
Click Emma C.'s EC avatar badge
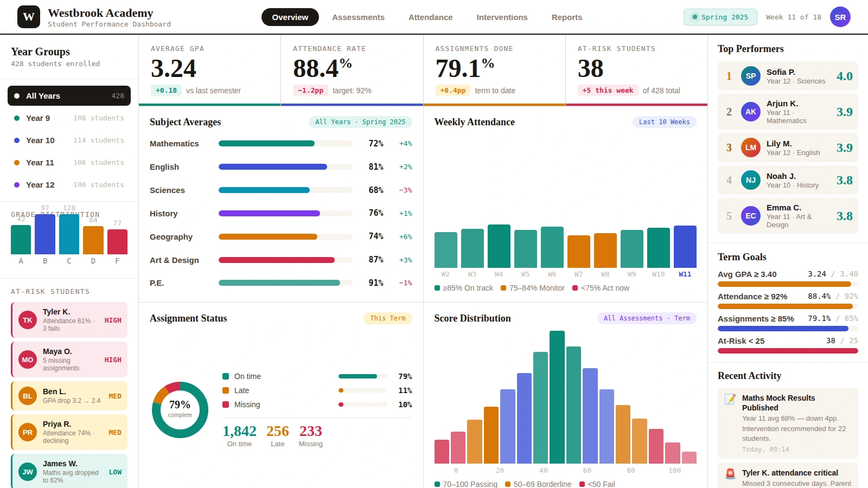pyautogui.click(x=750, y=216)
